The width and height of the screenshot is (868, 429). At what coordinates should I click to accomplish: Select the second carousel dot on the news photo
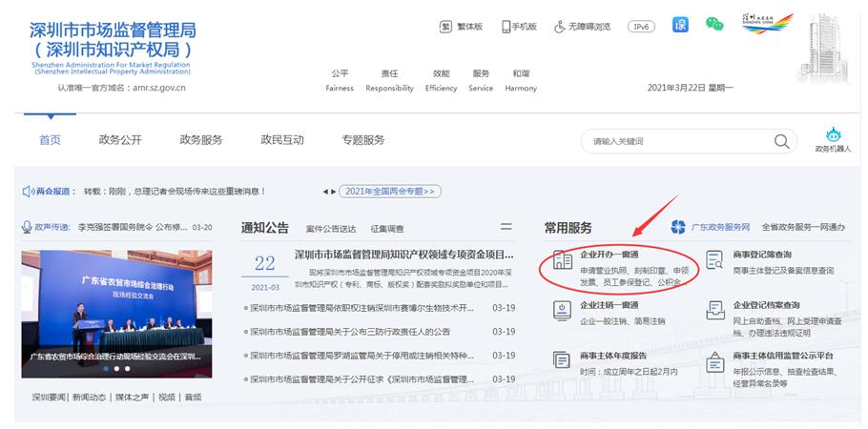(116, 369)
